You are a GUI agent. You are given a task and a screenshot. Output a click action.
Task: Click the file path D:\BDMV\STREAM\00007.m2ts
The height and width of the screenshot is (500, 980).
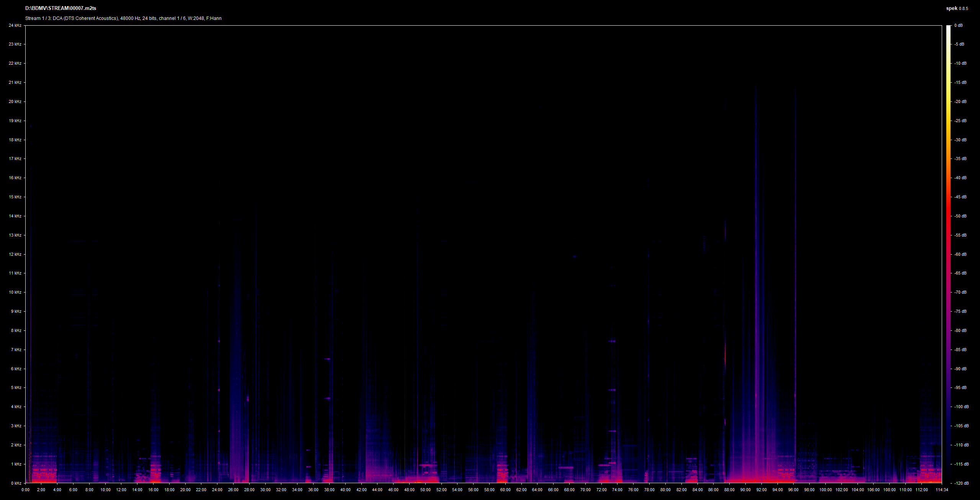click(60, 8)
